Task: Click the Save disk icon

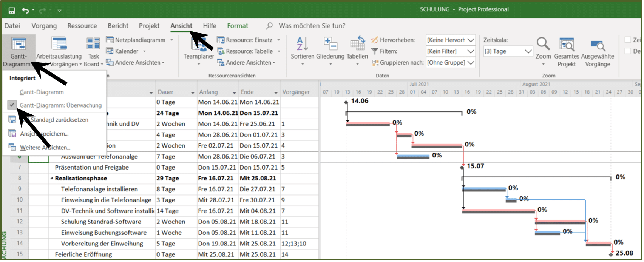Action: coord(12,10)
